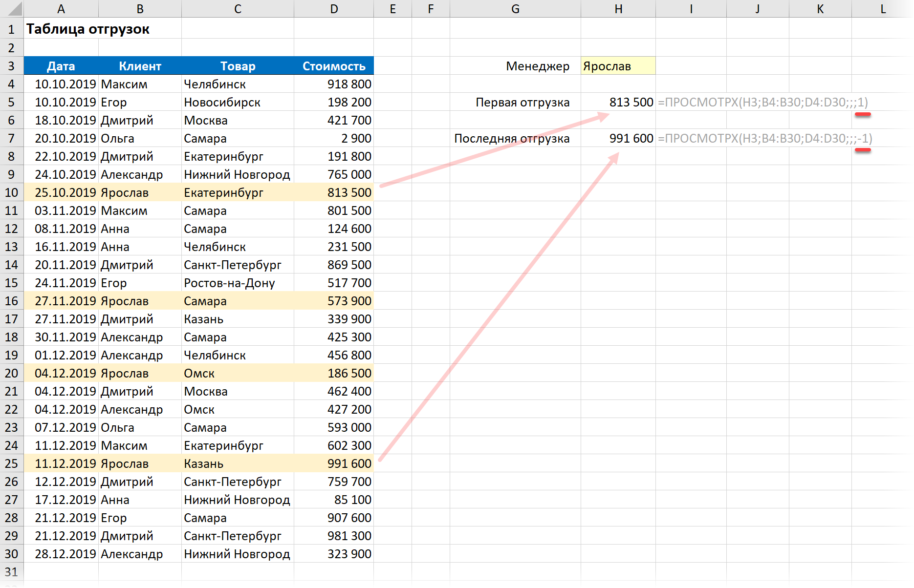Select cell with value 602 300

click(334, 445)
